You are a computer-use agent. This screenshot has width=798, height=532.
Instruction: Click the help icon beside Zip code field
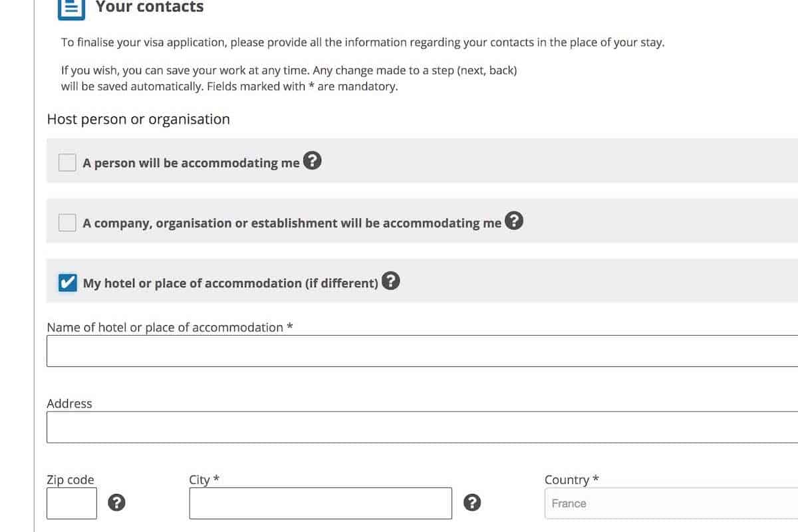click(117, 503)
